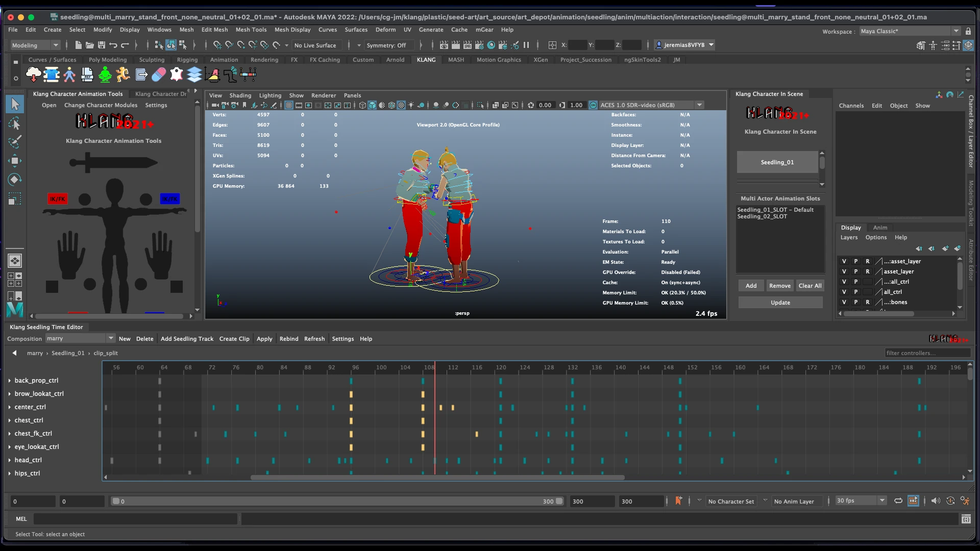Select the Move tool in the toolbox

click(14, 161)
